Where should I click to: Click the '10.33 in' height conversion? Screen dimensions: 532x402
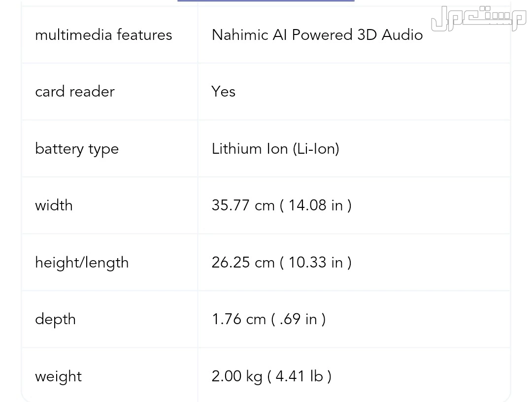tap(315, 263)
